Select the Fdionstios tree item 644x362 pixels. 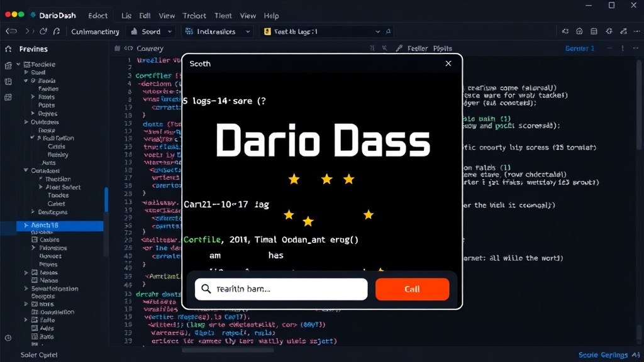point(53,248)
